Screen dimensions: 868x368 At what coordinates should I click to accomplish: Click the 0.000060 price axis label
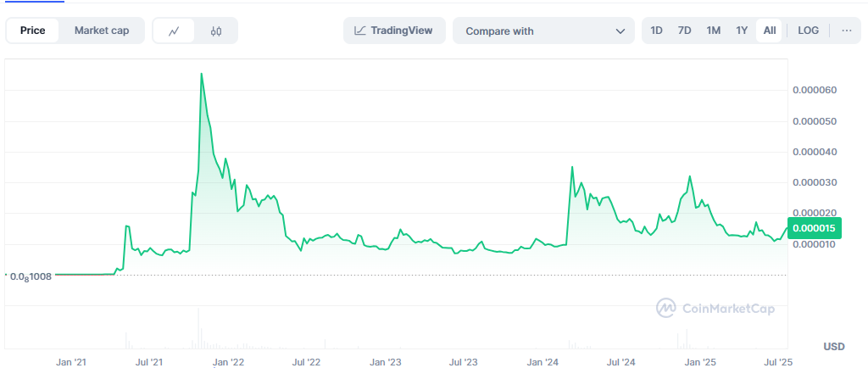click(x=813, y=90)
